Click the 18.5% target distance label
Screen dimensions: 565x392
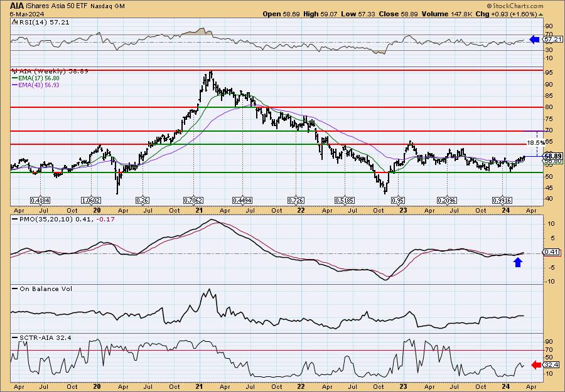click(535, 143)
